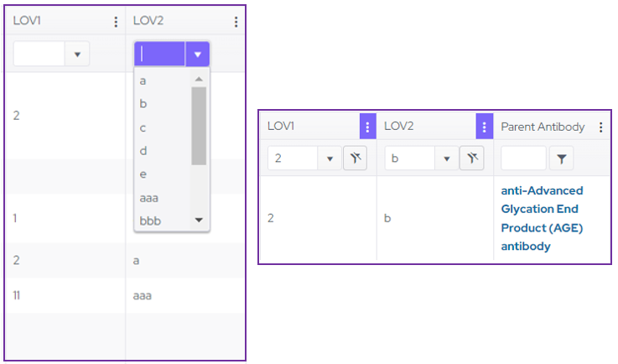The width and height of the screenshot is (618, 364).
Task: Click highlighted LOV2 column menu in right grid
Action: click(483, 127)
